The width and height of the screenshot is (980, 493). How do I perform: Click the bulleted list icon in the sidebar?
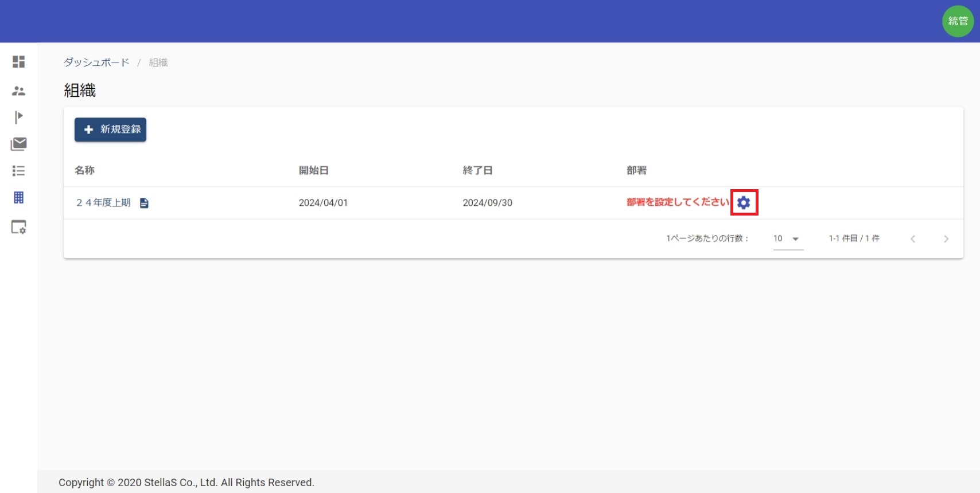(18, 171)
